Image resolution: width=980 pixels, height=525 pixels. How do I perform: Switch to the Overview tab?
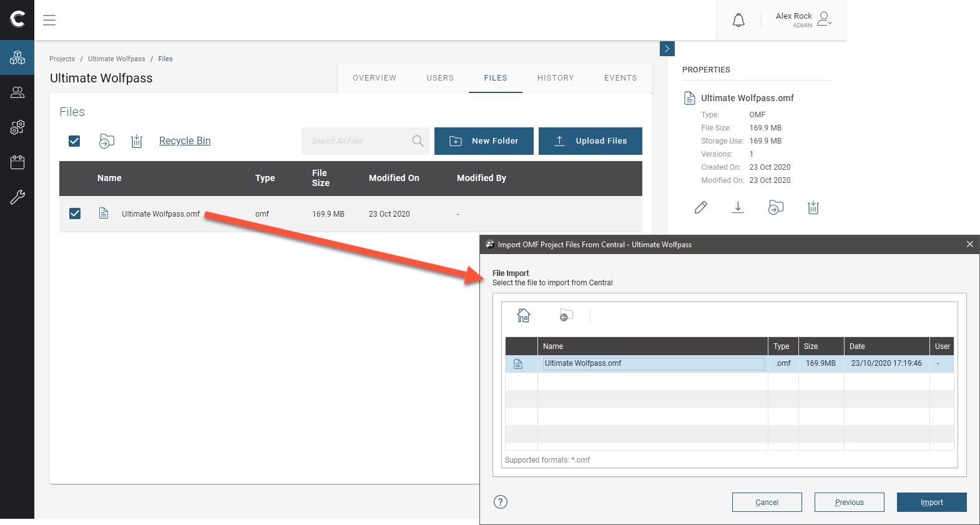374,78
